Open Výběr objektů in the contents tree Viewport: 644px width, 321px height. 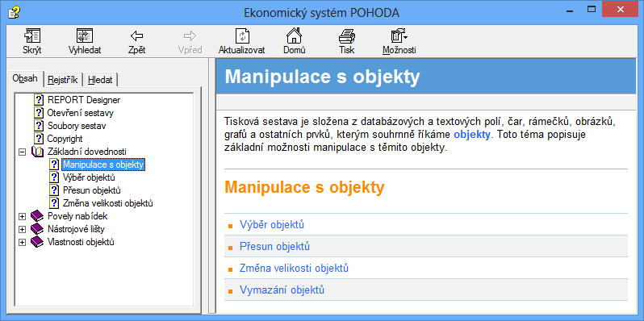coord(88,177)
